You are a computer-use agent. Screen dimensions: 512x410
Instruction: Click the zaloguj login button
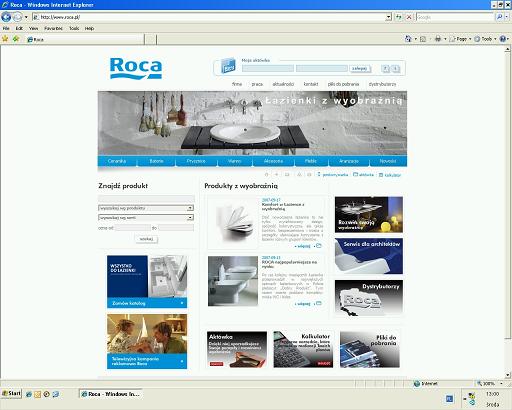(360, 68)
